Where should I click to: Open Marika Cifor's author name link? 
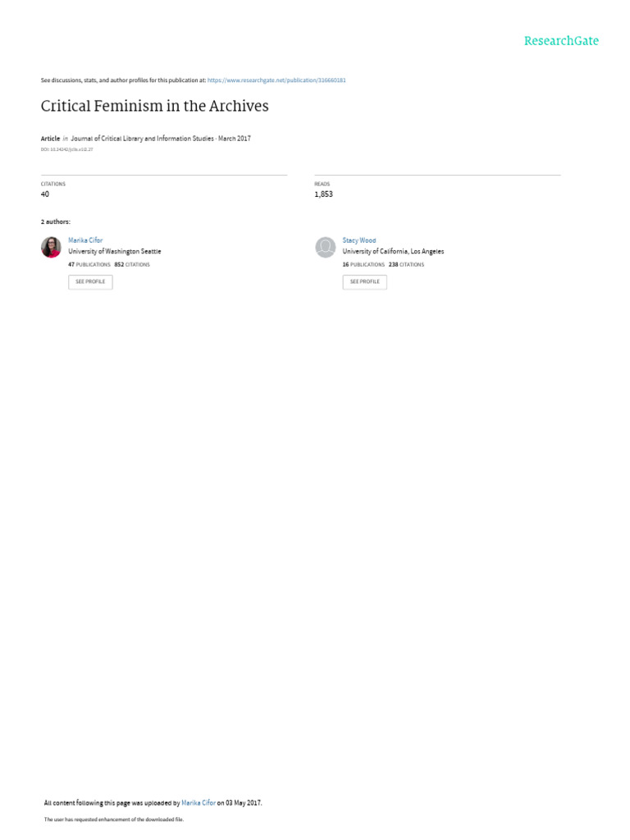pyautogui.click(x=85, y=240)
